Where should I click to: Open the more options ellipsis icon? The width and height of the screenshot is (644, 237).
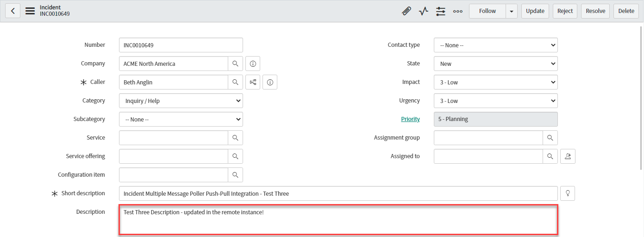(457, 11)
